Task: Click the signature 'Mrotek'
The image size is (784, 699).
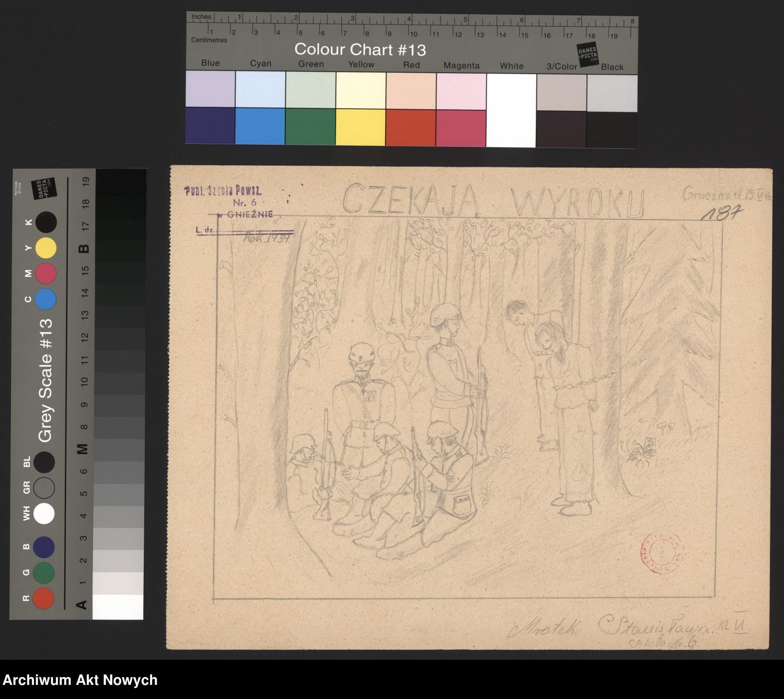Action: 542,628
